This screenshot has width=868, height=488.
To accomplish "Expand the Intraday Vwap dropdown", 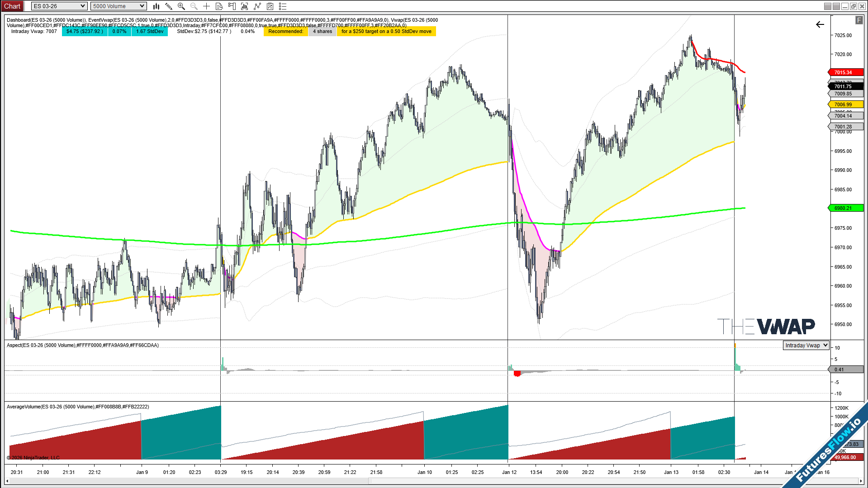I will click(x=806, y=346).
